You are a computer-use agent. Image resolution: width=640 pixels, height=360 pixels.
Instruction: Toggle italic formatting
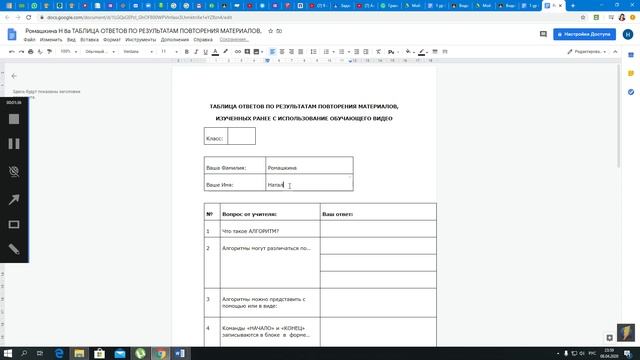coord(196,52)
